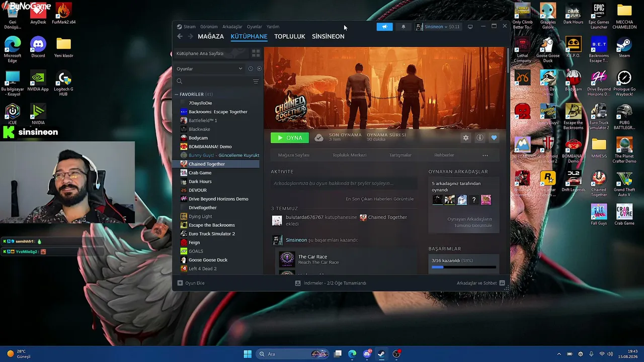Open the Topluluk Merkezi link
The height and width of the screenshot is (362, 644).
349,155
